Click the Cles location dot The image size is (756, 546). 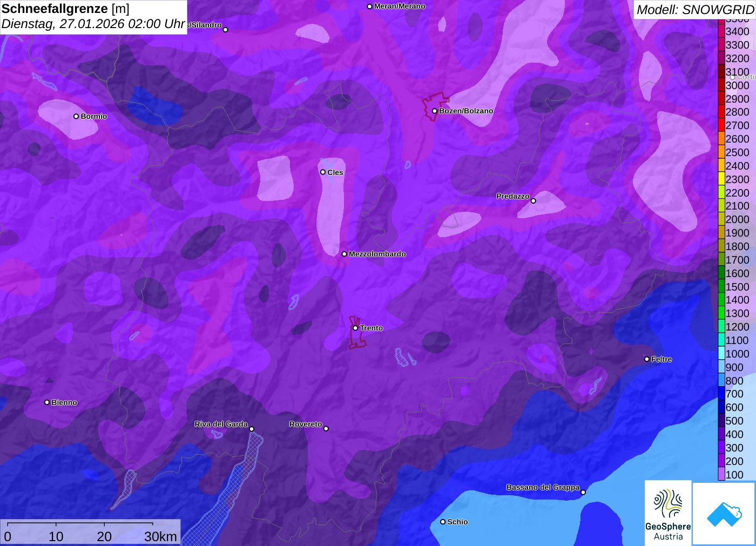323,172
